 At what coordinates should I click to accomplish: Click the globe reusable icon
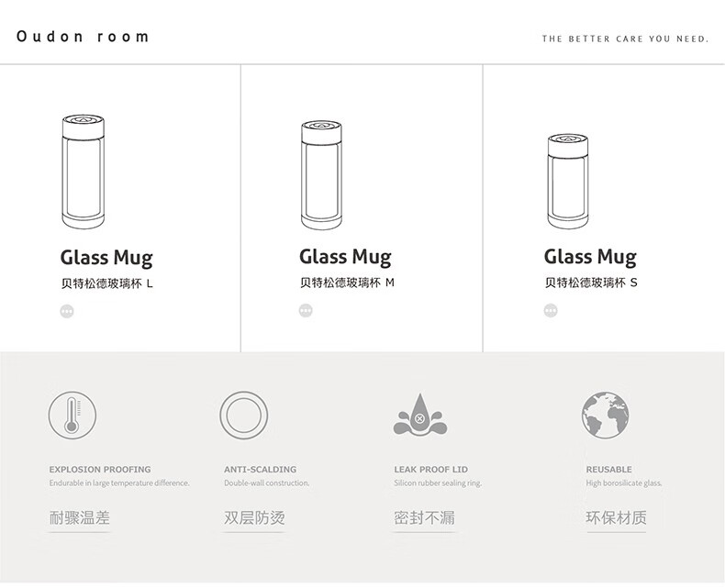[x=606, y=416]
